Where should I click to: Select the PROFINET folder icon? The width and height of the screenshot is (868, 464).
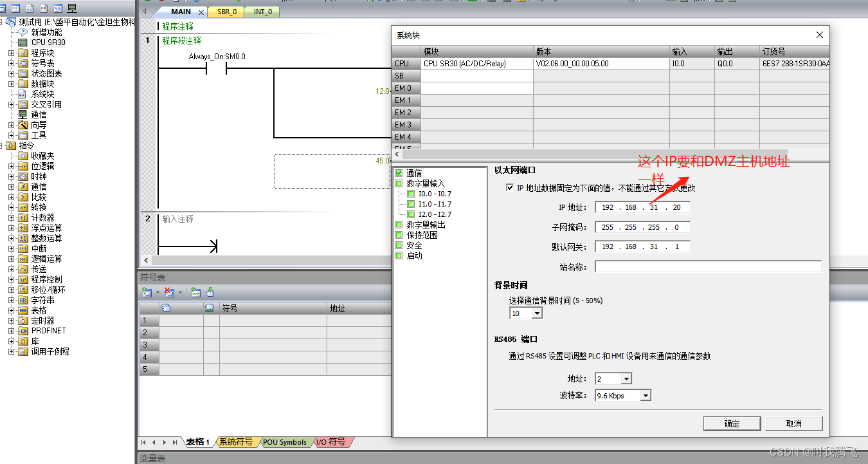pyautogui.click(x=23, y=331)
